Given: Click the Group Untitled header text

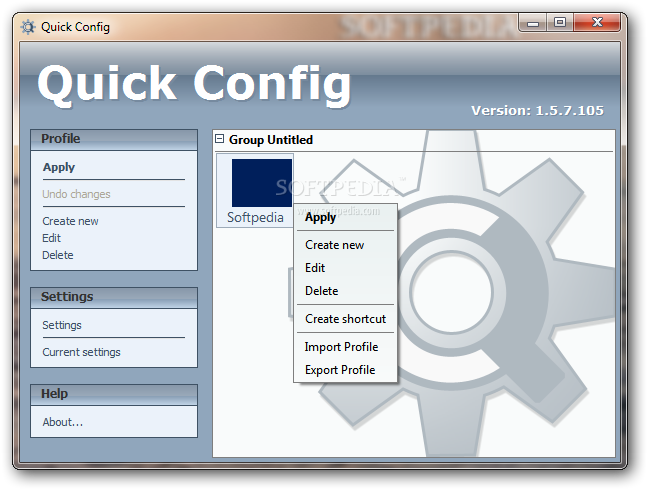Looking at the screenshot, I should (271, 140).
